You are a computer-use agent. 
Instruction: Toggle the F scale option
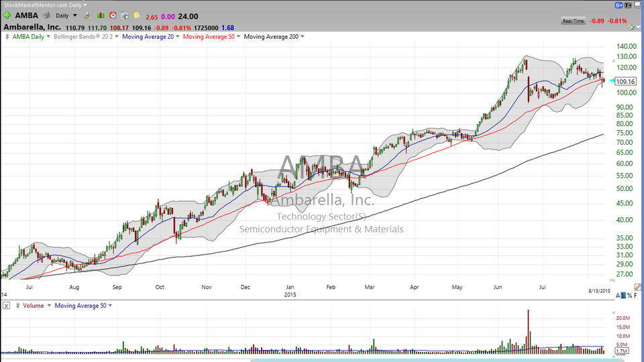pos(635,296)
